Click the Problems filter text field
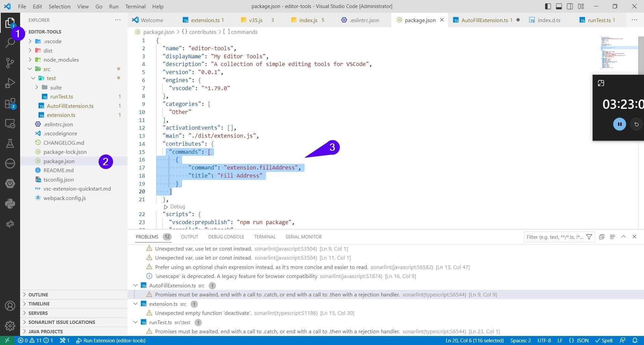 pyautogui.click(x=555, y=237)
